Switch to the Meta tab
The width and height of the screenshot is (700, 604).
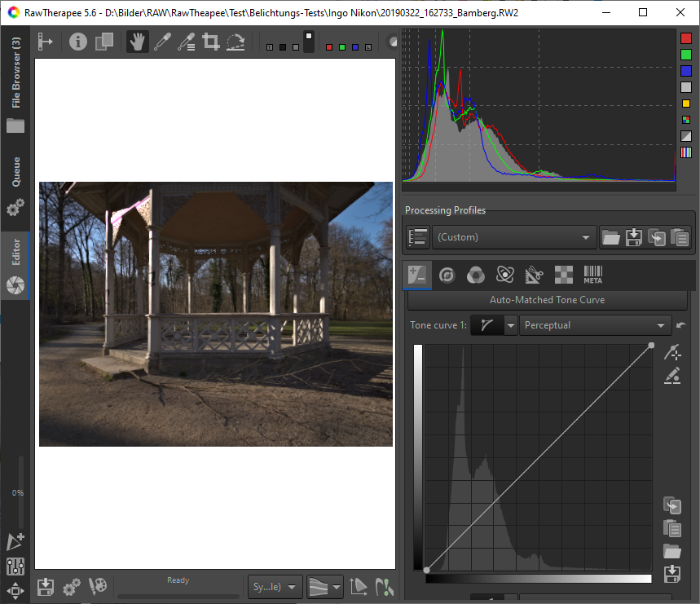coord(592,275)
